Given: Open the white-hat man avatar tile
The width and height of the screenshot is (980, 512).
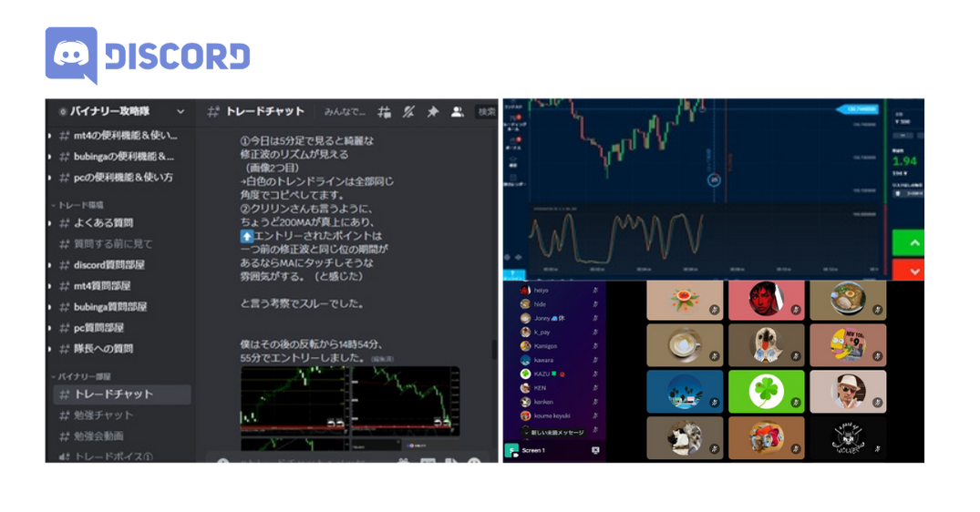Looking at the screenshot, I should pyautogui.click(x=848, y=392).
